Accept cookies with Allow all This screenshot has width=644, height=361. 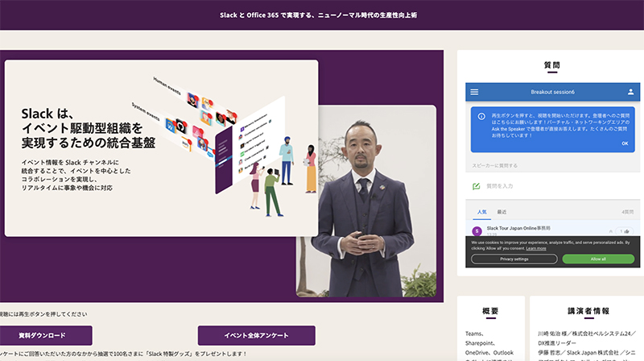pos(598,259)
